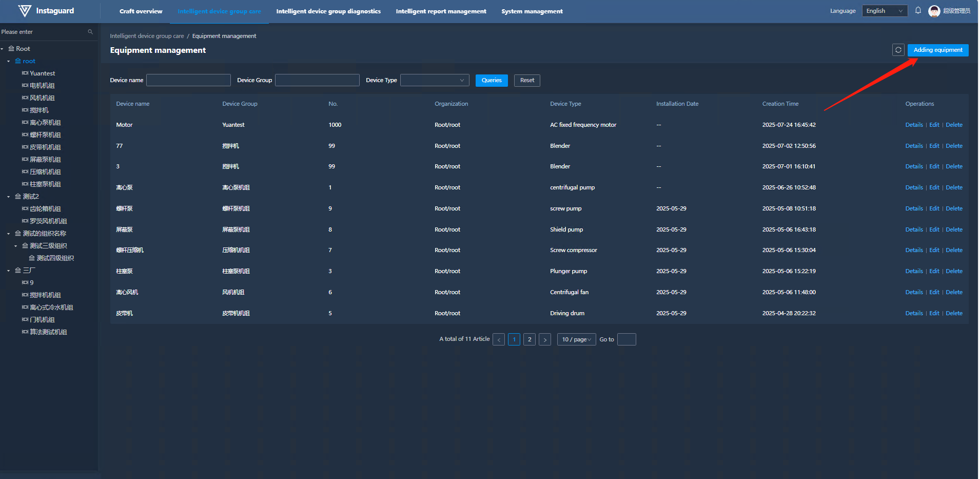Click the user avatar in the header

coord(934,11)
